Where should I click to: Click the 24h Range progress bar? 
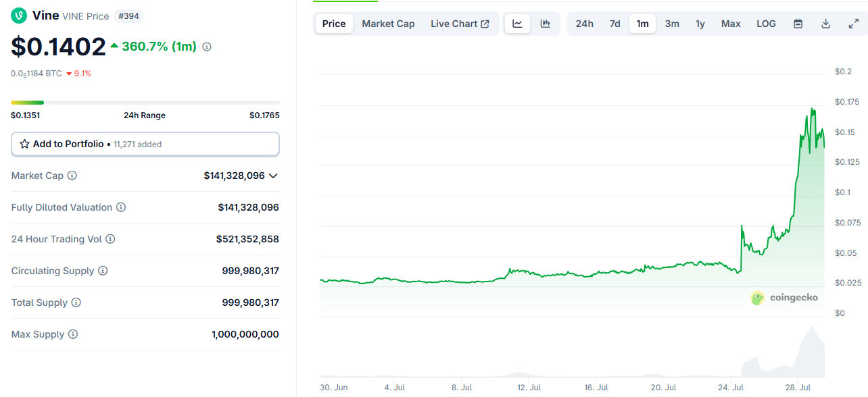[x=145, y=102]
